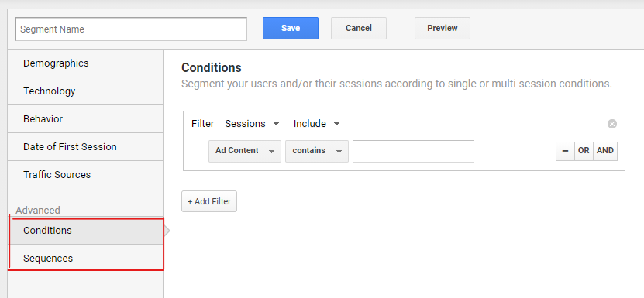Add an AND condition

605,151
